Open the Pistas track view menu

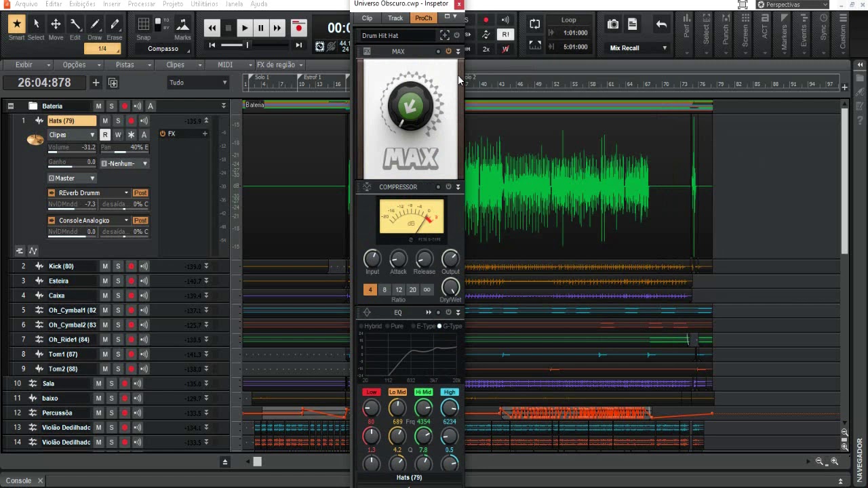tap(128, 65)
